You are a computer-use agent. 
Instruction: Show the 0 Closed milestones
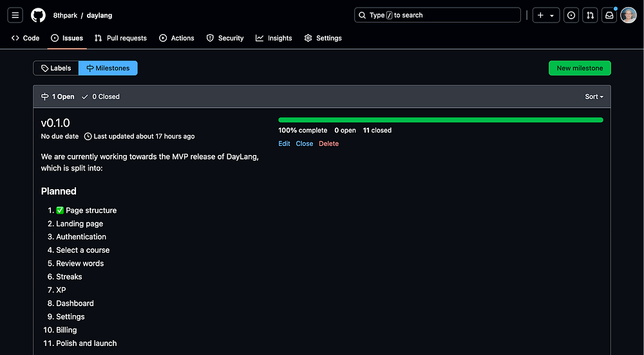point(100,96)
